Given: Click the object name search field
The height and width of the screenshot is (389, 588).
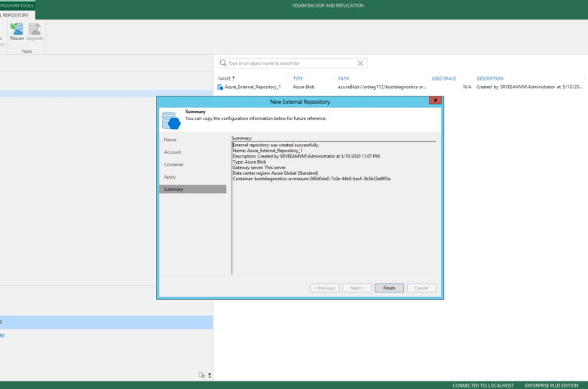Looking at the screenshot, I should click(x=292, y=63).
